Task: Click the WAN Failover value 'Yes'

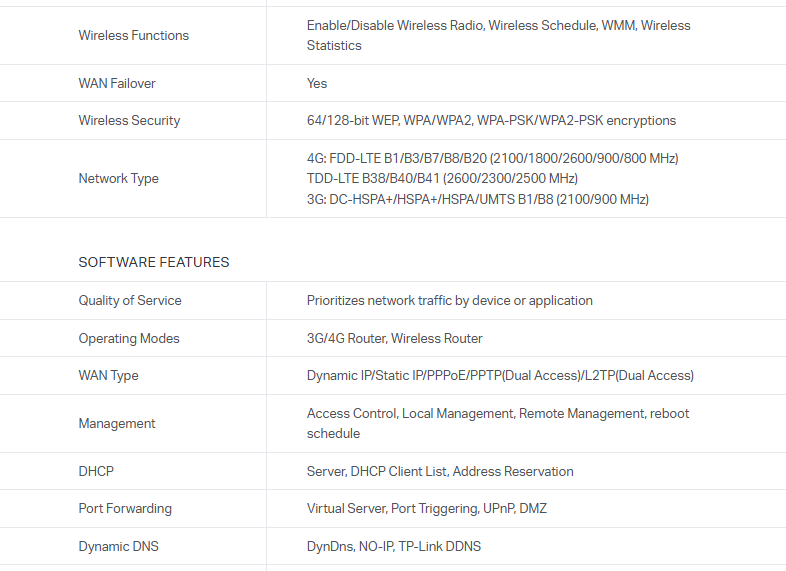Action: 317,83
